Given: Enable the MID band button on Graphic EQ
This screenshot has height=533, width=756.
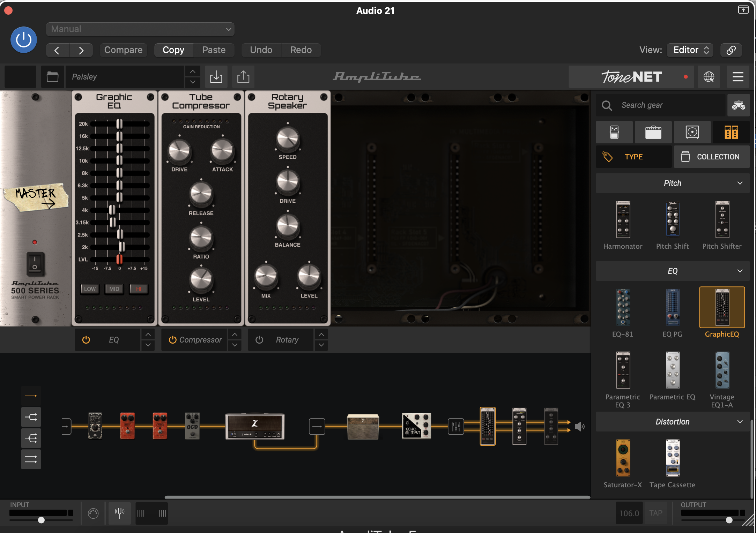Looking at the screenshot, I should (114, 289).
